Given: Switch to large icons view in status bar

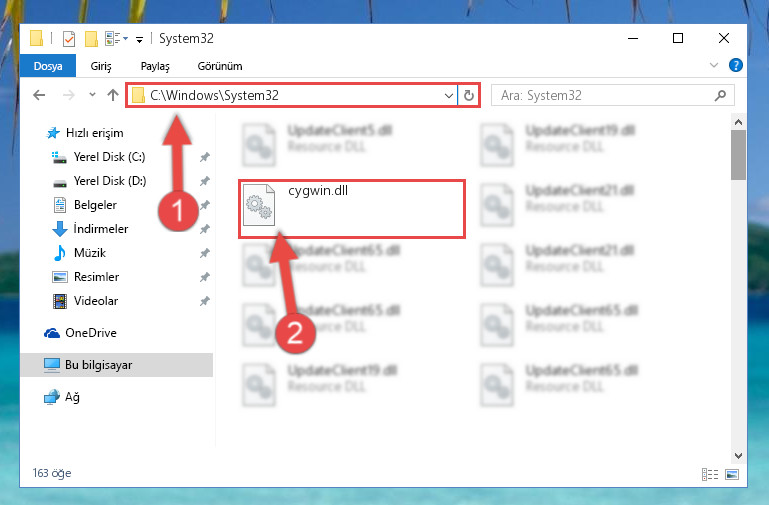Looking at the screenshot, I should coord(732,474).
